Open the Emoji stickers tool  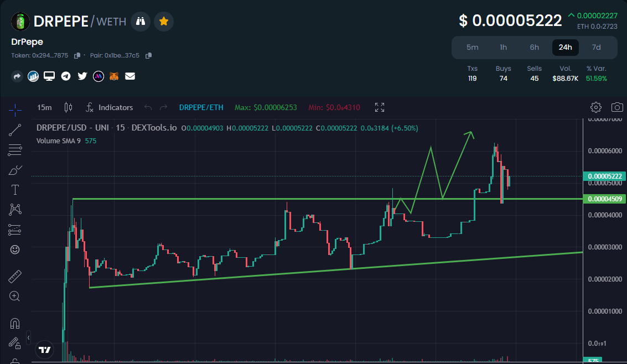pyautogui.click(x=15, y=249)
